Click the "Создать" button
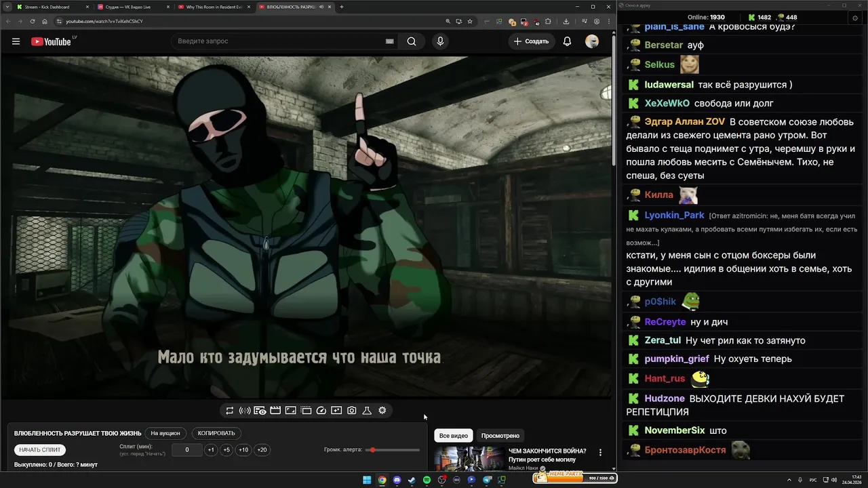Viewport: 868px width, 488px height. (x=531, y=41)
